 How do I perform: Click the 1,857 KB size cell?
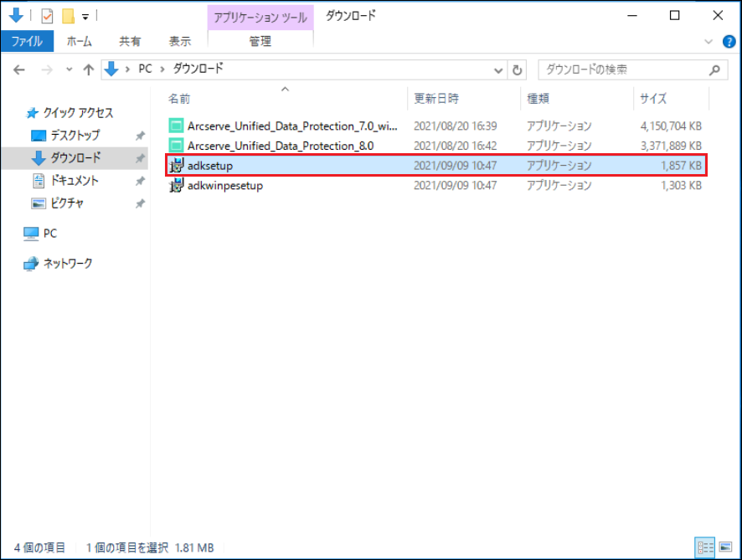(682, 166)
